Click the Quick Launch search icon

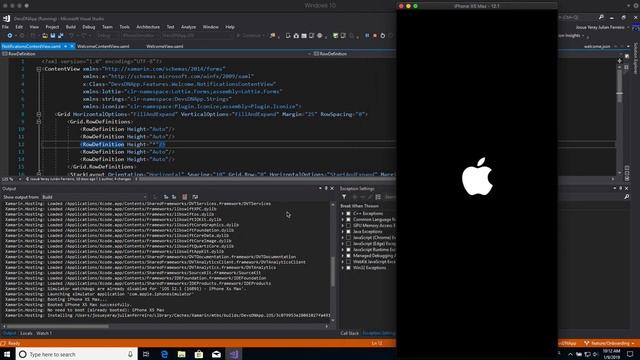coord(601,17)
